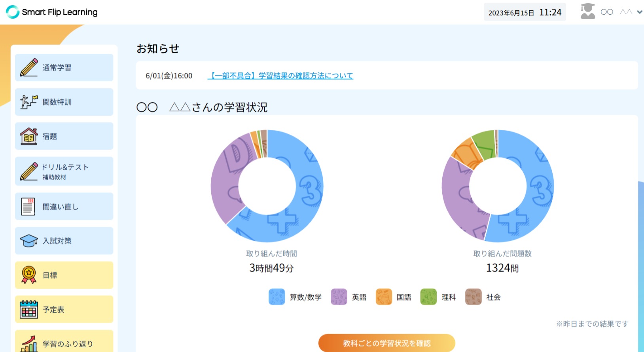Open the 【一部不具合】学習結果の確認方法について link
The width and height of the screenshot is (644, 352).
280,76
